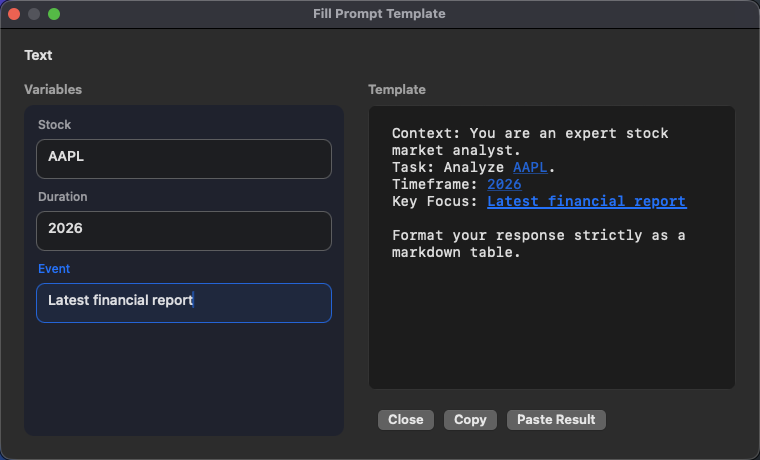The height and width of the screenshot is (460, 760).
Task: Click the Paste Result button
Action: click(x=556, y=420)
